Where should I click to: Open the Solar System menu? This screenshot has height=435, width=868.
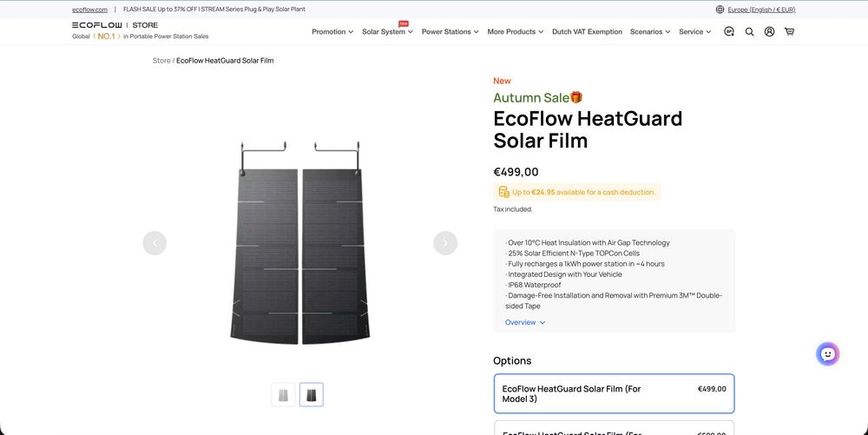(x=387, y=32)
